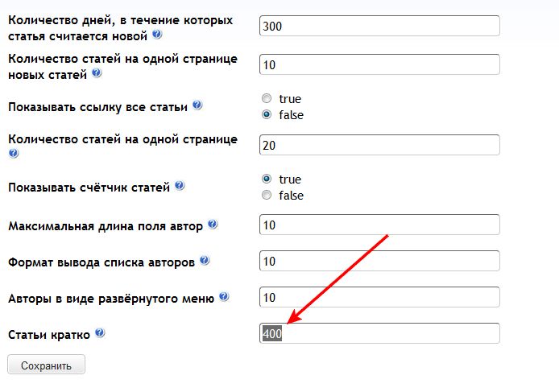The height and width of the screenshot is (392, 559).
Task: Click the 'Сохранить' button
Action: click(47, 365)
